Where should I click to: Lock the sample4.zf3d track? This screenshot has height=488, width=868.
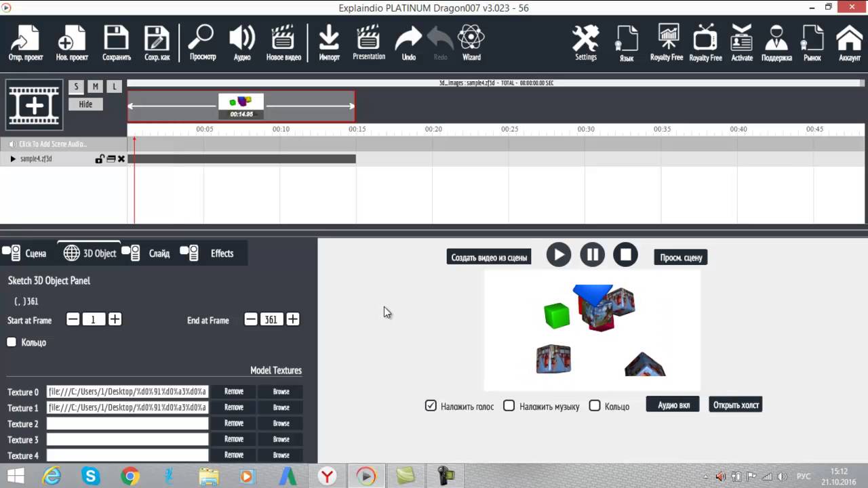(x=100, y=159)
